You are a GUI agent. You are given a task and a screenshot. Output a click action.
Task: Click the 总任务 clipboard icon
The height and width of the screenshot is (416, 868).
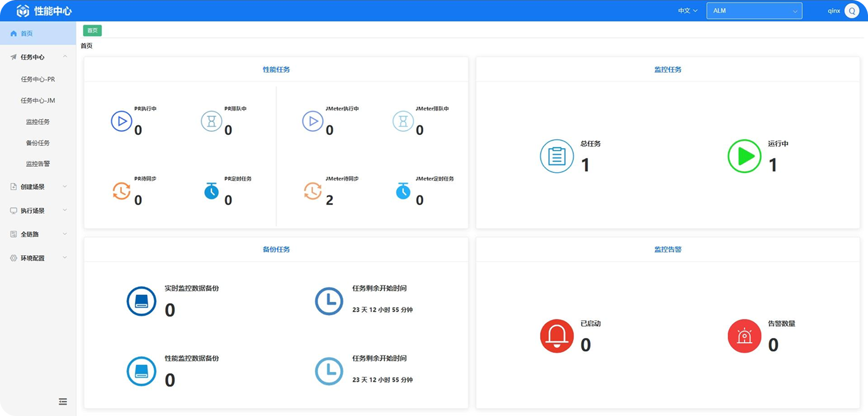[x=556, y=156]
